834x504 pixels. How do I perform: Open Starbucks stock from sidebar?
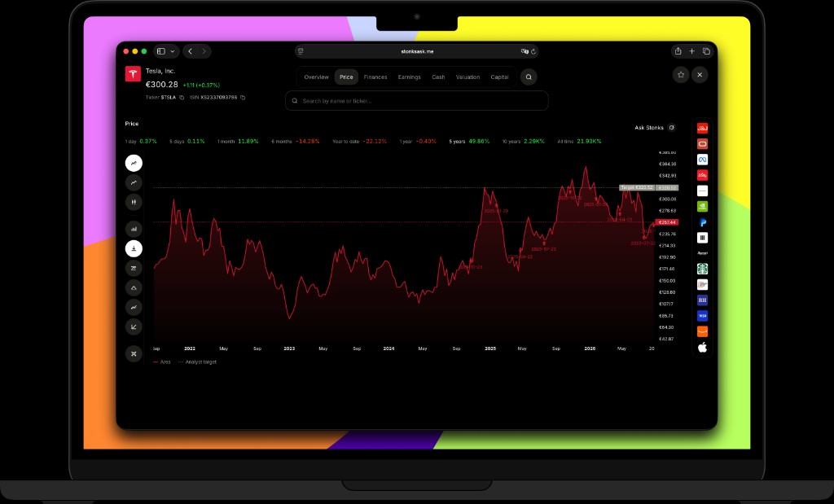702,269
